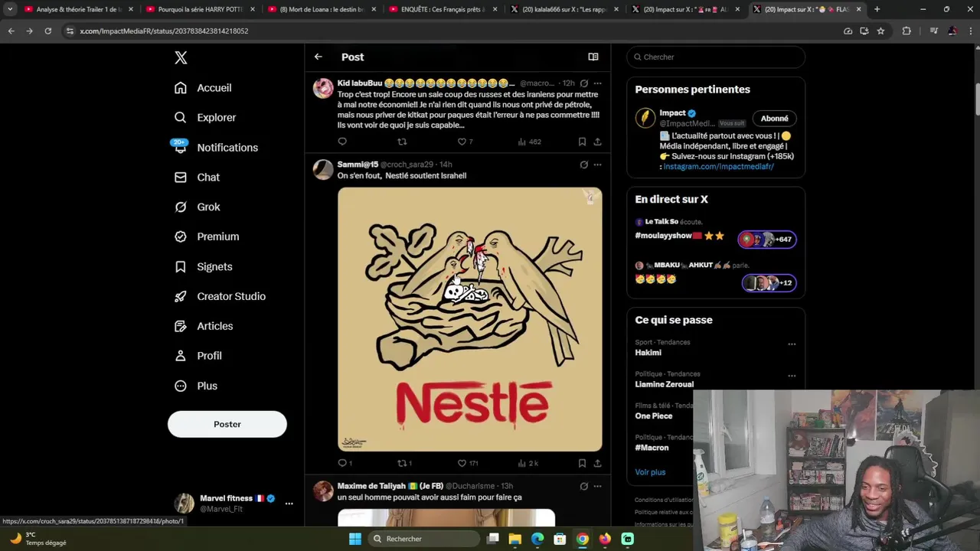The width and height of the screenshot is (980, 551).
Task: Repost Kid labuBuu's post
Action: (x=402, y=142)
